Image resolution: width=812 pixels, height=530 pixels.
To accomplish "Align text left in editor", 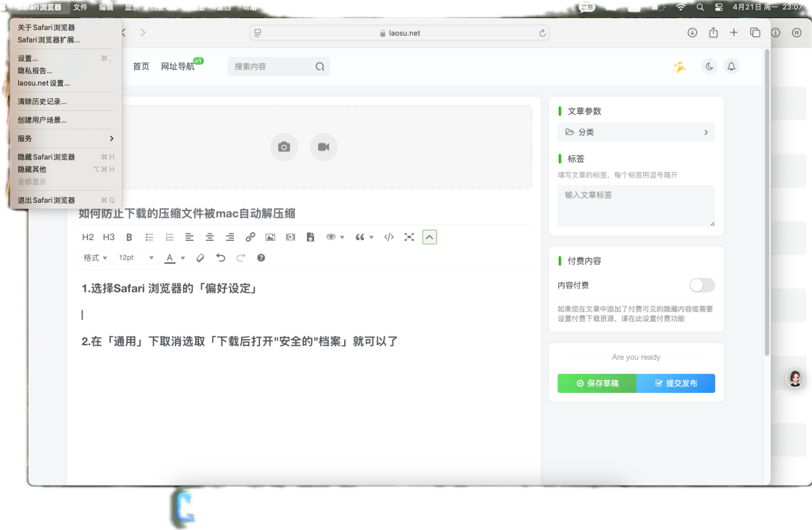I will (x=190, y=237).
